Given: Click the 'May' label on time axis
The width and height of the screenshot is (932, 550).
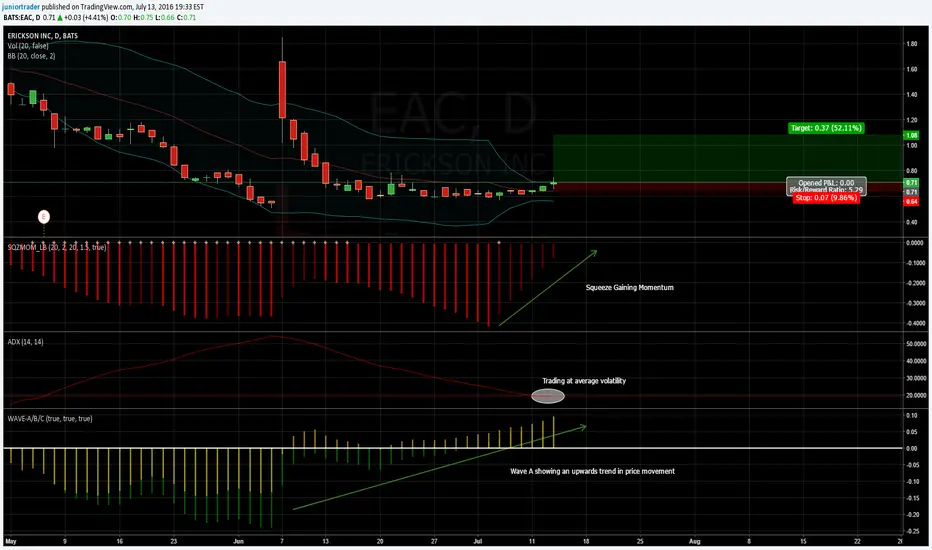Looking at the screenshot, I should point(11,542).
